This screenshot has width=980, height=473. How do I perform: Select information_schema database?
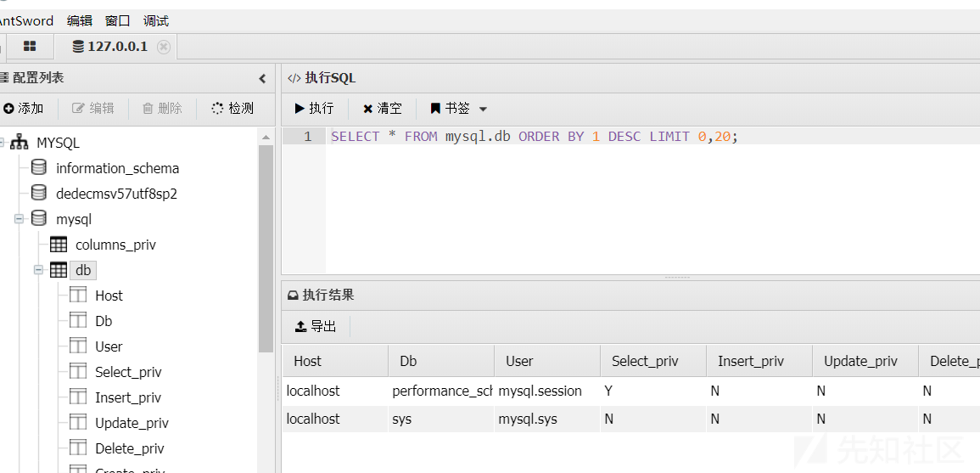(117, 168)
